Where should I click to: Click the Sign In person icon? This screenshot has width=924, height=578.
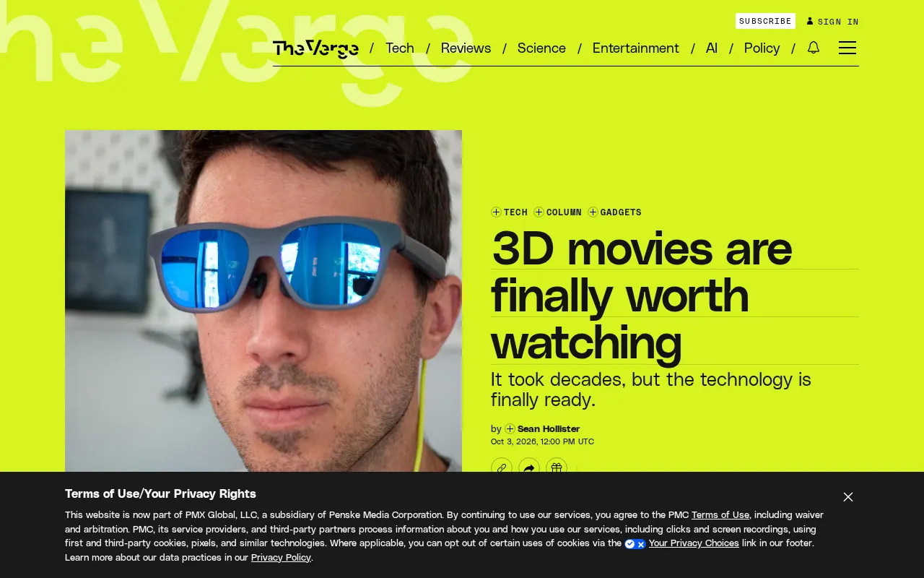(x=810, y=21)
